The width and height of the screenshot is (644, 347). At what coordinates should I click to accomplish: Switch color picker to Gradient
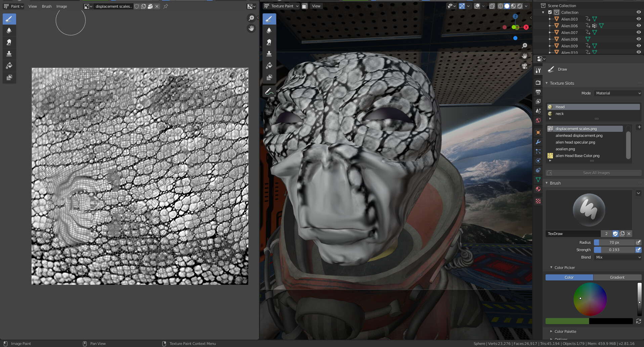[617, 277]
